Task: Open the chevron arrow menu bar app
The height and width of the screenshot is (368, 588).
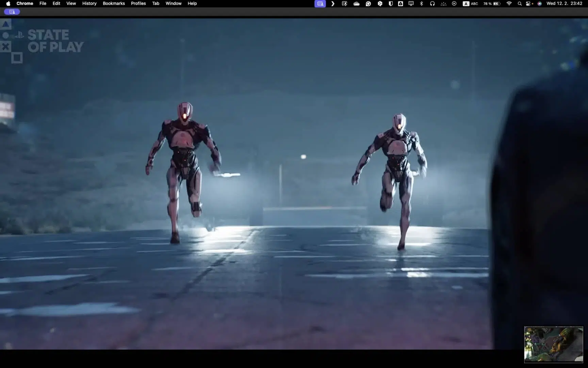Action: coord(333,3)
